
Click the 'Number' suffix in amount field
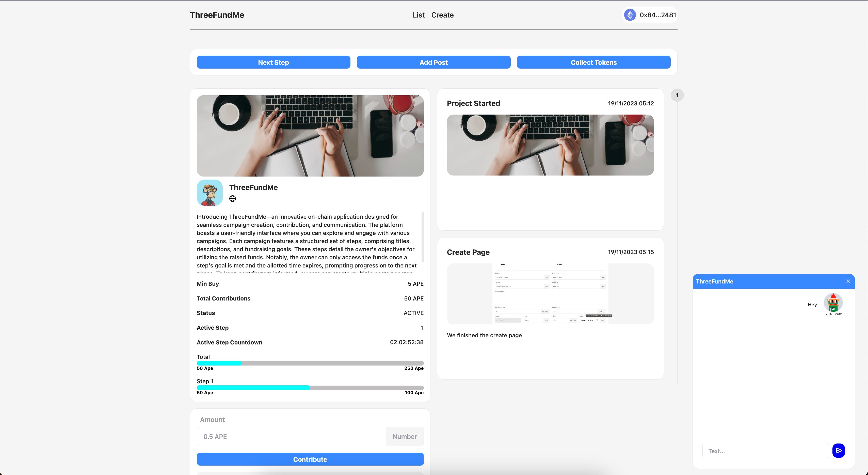click(405, 437)
